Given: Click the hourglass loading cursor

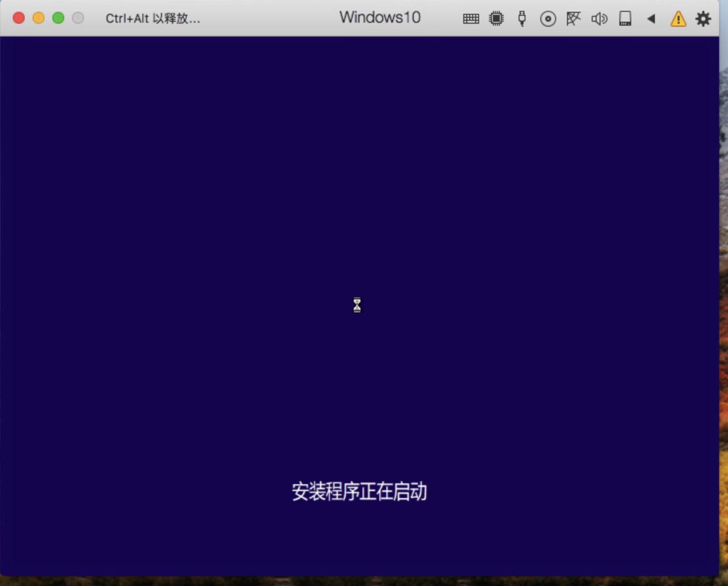Looking at the screenshot, I should [357, 305].
